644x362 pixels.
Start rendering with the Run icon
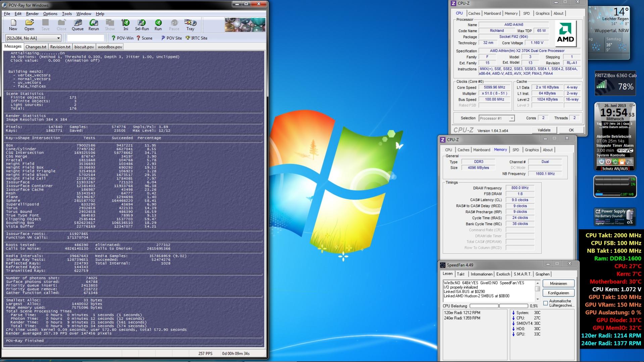pyautogui.click(x=158, y=25)
